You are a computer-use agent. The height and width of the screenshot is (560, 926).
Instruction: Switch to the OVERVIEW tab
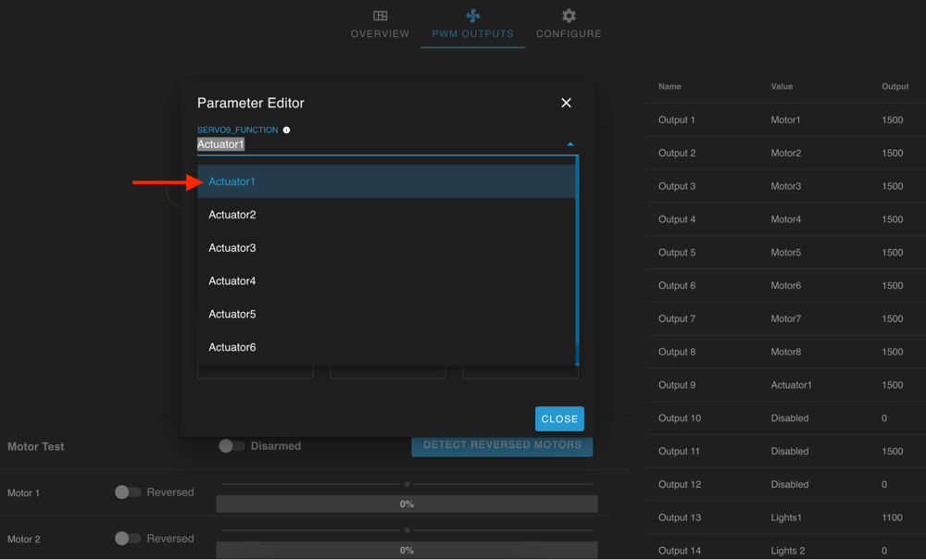(380, 33)
